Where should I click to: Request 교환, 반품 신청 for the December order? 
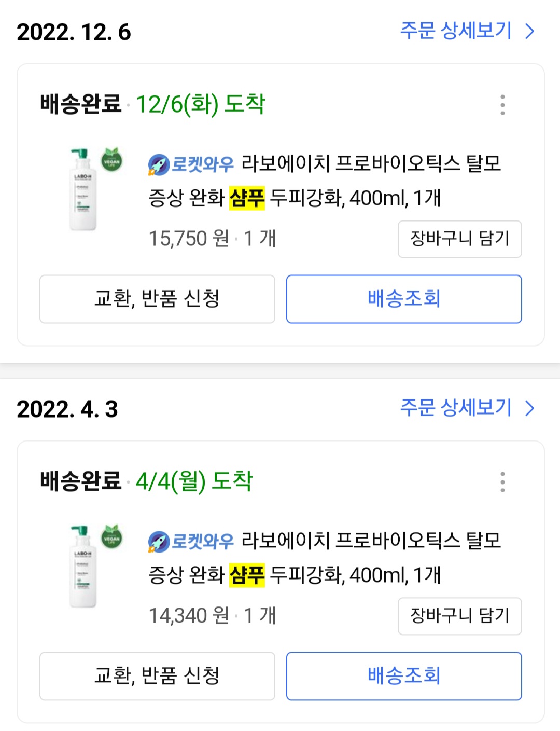pos(157,299)
